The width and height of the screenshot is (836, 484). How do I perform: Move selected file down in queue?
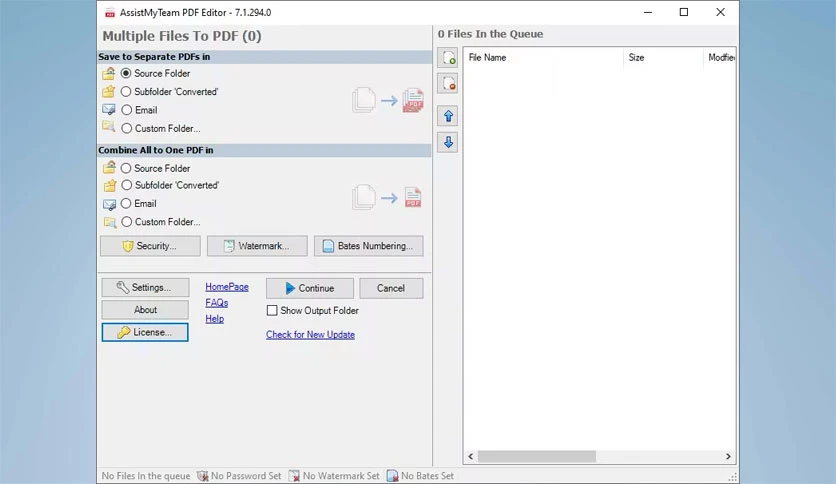point(448,142)
